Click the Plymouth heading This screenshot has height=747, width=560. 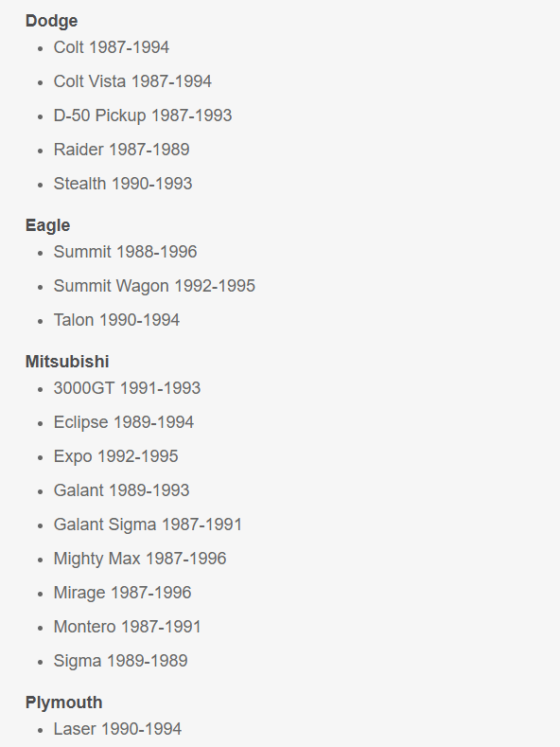[x=63, y=703]
